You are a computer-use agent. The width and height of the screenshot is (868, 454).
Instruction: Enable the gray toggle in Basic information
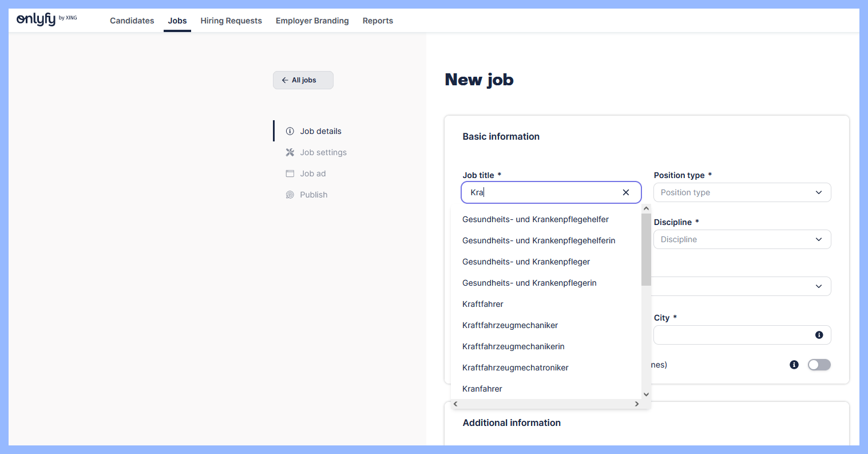pyautogui.click(x=819, y=365)
